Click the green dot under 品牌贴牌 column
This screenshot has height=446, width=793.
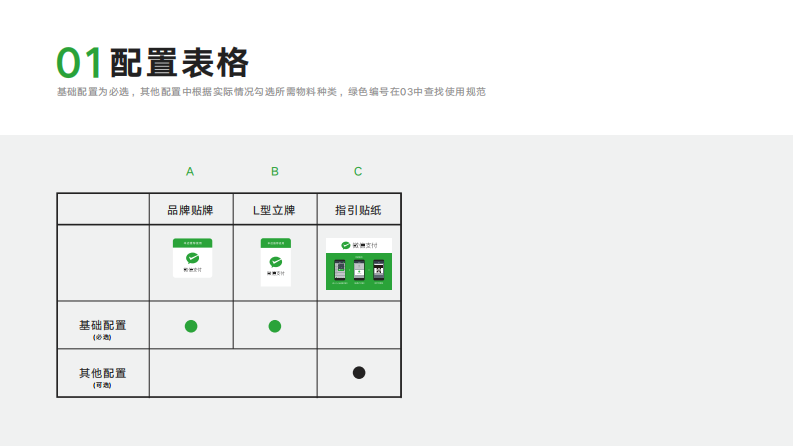191,326
